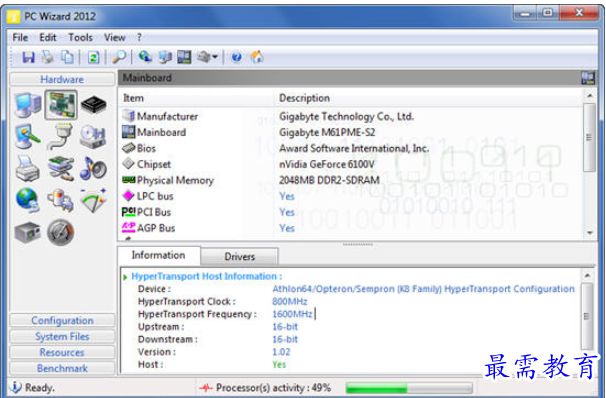Click the scroll up arrow of the item list
Screen dimensions: 606x398
(x=589, y=95)
